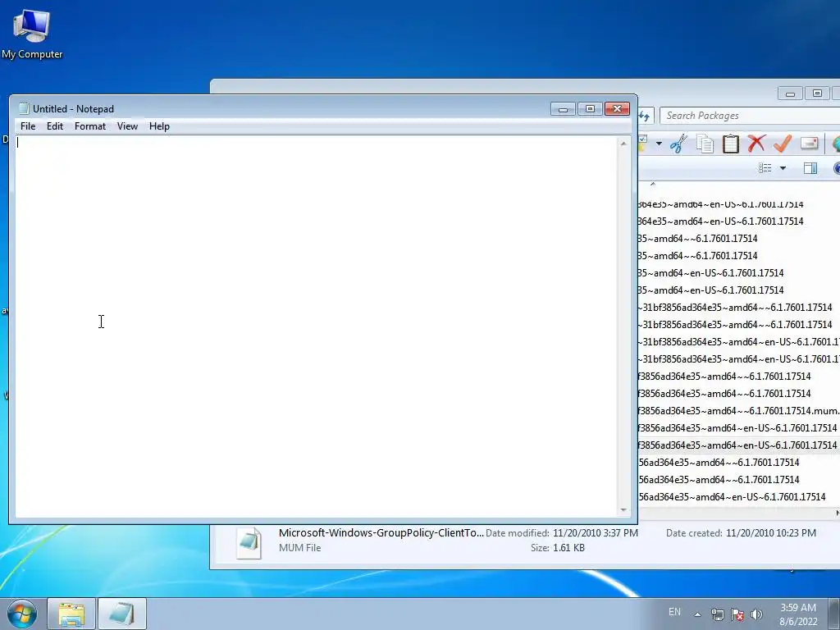Image resolution: width=840 pixels, height=630 pixels.
Task: Click the Notepad taskbar icon
Action: (x=121, y=614)
